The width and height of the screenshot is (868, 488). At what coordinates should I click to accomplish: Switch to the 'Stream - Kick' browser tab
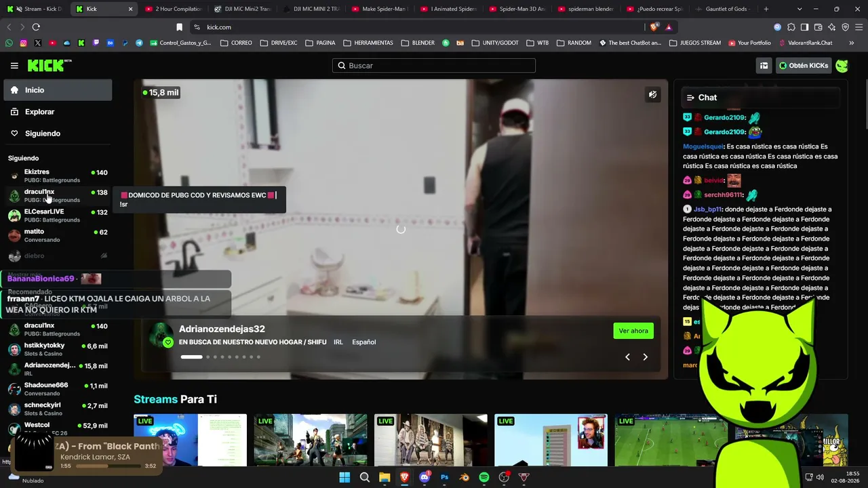click(37, 9)
